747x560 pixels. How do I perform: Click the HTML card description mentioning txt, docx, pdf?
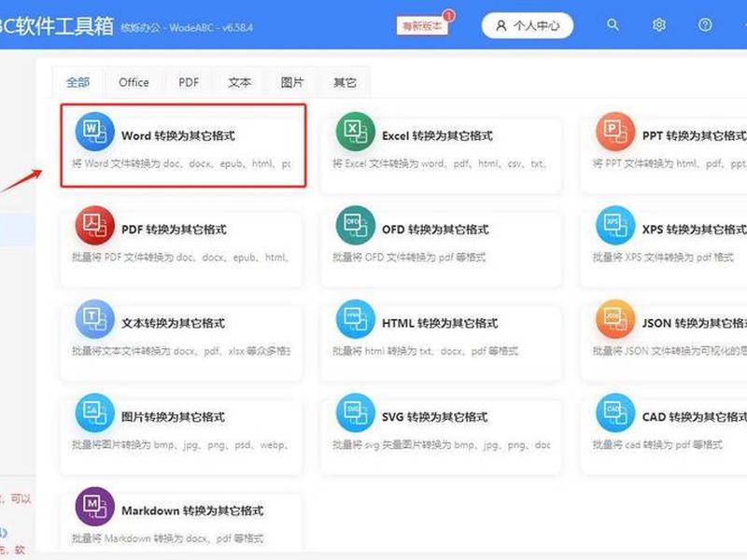pyautogui.click(x=425, y=352)
